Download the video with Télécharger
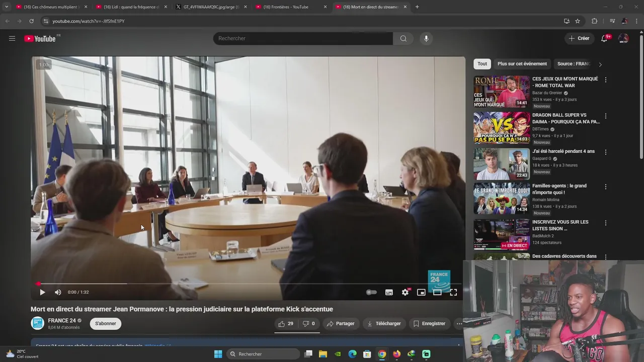644x362 pixels. pyautogui.click(x=384, y=323)
